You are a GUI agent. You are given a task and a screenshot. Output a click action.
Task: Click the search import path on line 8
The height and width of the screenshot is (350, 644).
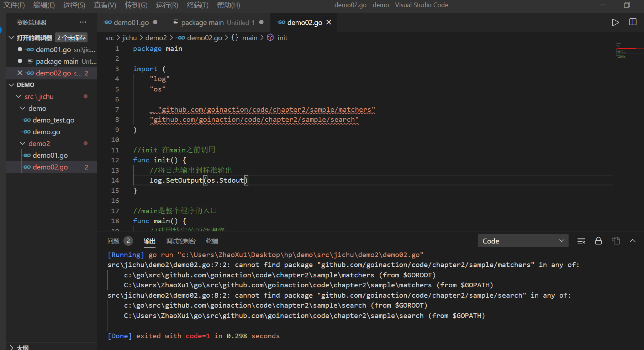pos(254,120)
